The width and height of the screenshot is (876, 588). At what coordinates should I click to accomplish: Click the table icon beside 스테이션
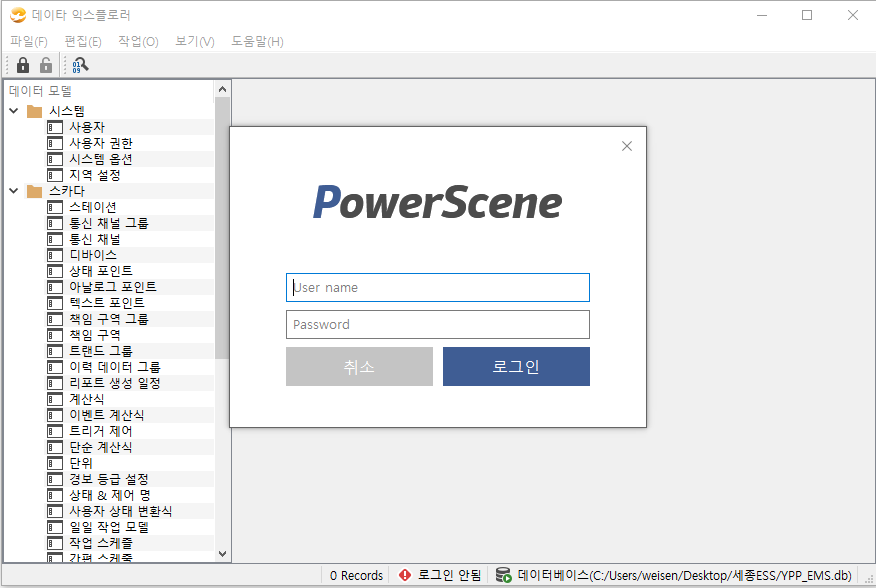pos(55,207)
